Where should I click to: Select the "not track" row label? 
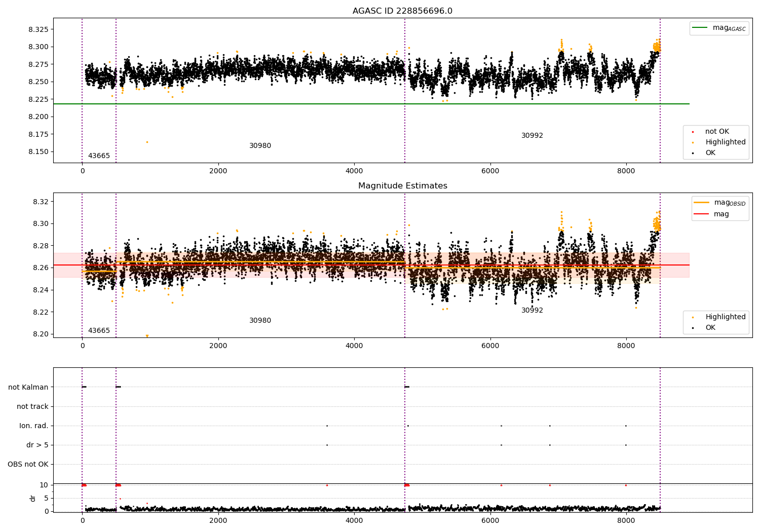(32, 407)
